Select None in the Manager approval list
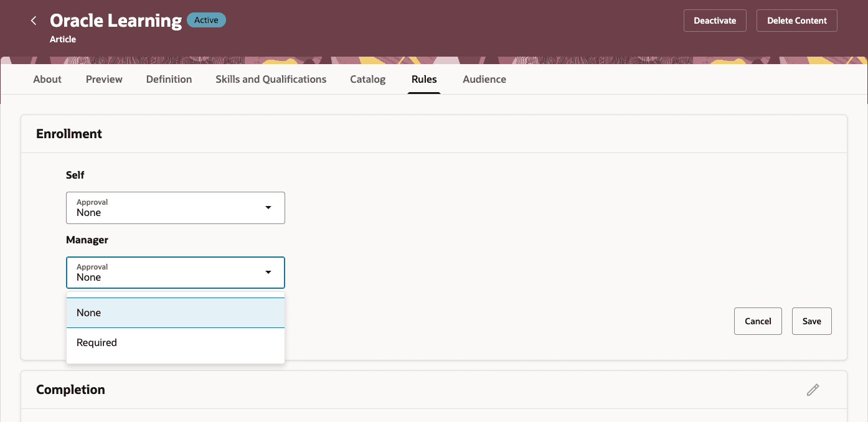The width and height of the screenshot is (868, 422). point(176,312)
